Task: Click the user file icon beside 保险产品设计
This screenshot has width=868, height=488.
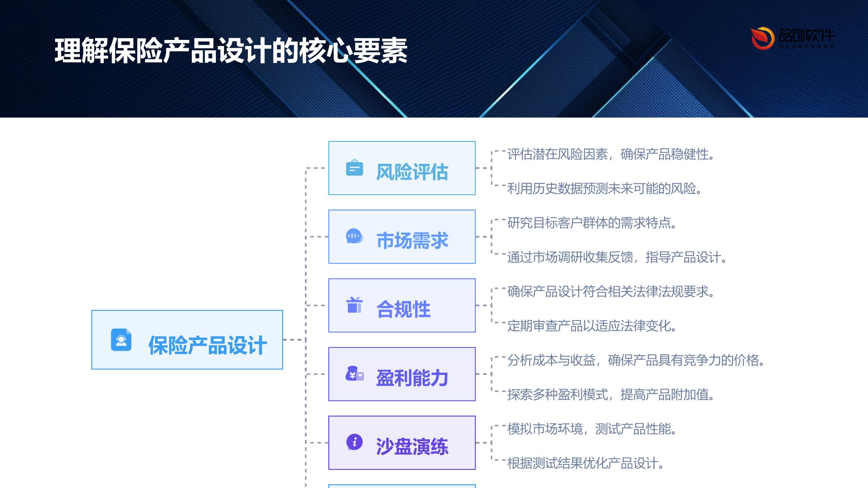Action: click(x=121, y=340)
